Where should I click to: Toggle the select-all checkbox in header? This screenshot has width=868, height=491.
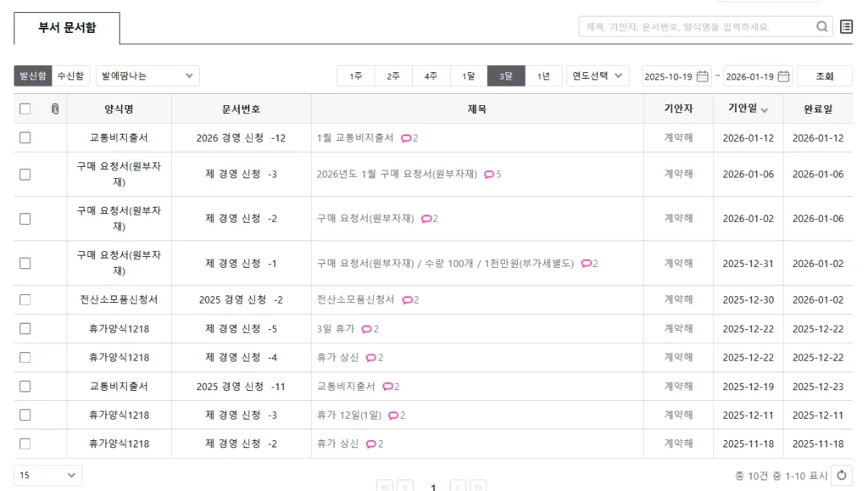coord(25,109)
